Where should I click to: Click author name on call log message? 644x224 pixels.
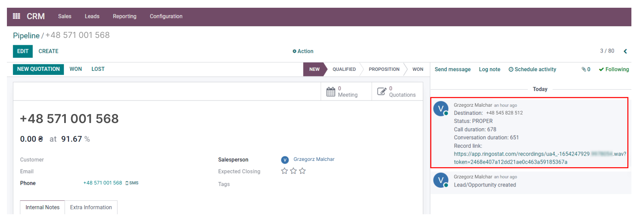(x=473, y=105)
